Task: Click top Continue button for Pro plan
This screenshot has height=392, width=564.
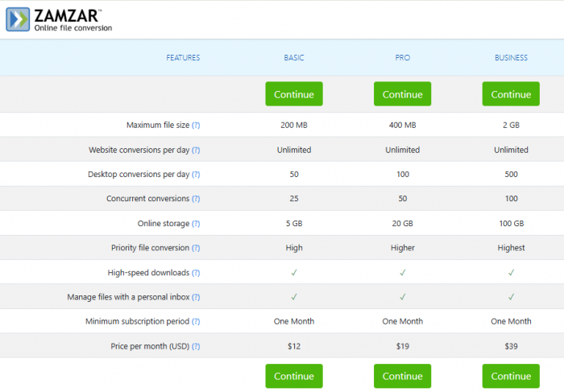Action: click(x=402, y=94)
